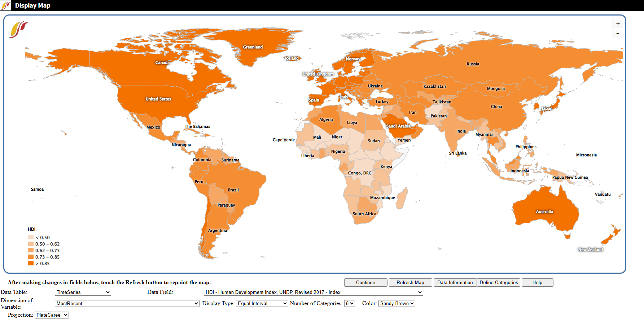Open the Projection dropdown
The height and width of the screenshot is (321, 644).
click(x=52, y=315)
